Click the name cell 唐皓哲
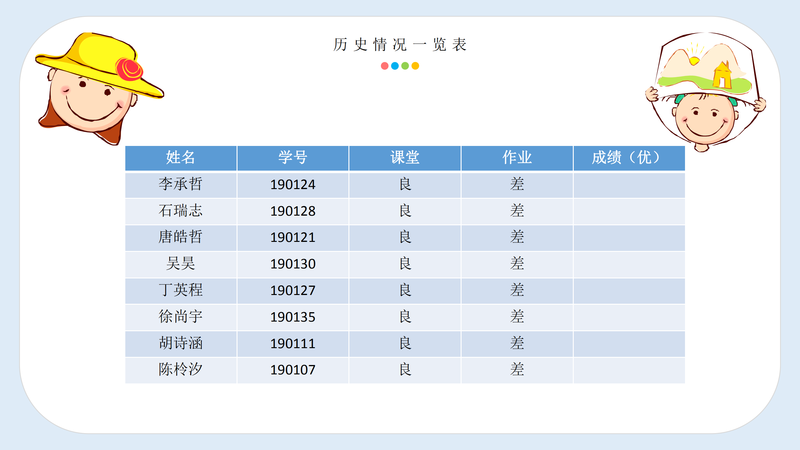 [x=181, y=238]
